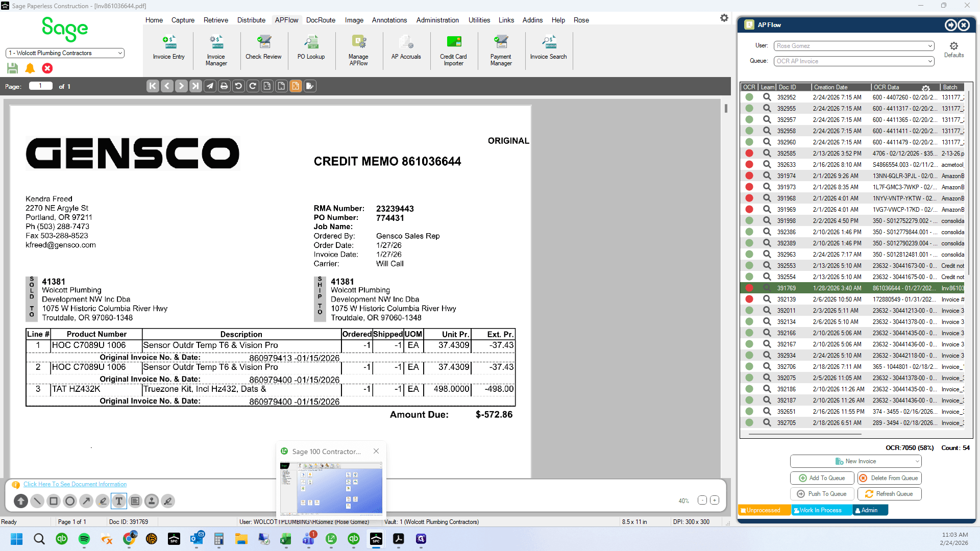Select queue row with Doc ID 392139
Viewport: 980px width, 551px height.
853,299
